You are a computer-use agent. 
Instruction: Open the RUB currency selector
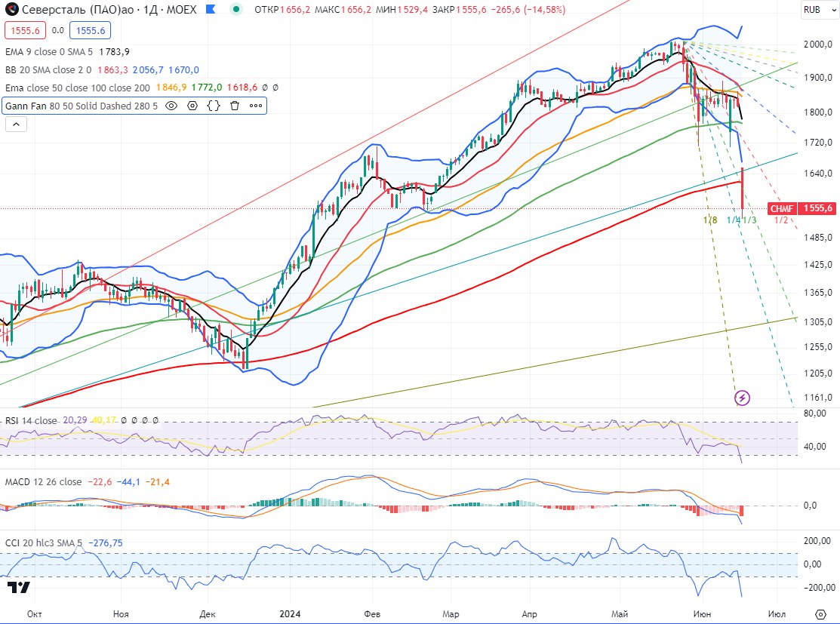(x=819, y=10)
